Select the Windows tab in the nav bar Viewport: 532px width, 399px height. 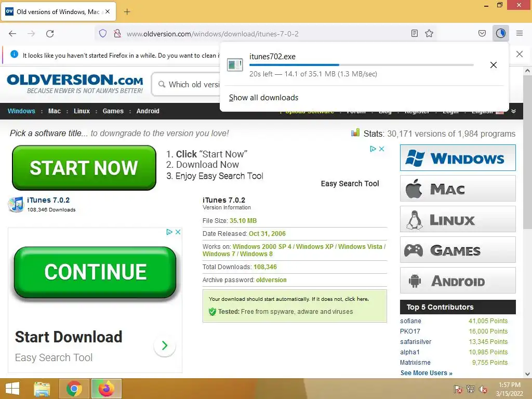click(21, 111)
